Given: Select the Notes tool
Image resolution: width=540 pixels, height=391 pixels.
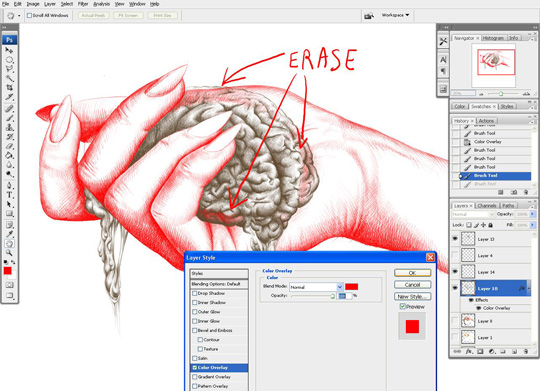Looking at the screenshot, I should point(9,225).
